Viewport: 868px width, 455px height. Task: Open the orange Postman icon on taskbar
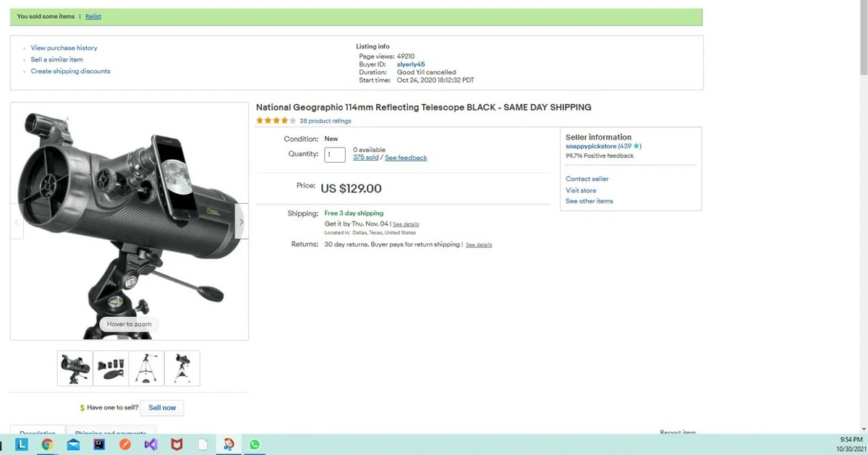(124, 445)
